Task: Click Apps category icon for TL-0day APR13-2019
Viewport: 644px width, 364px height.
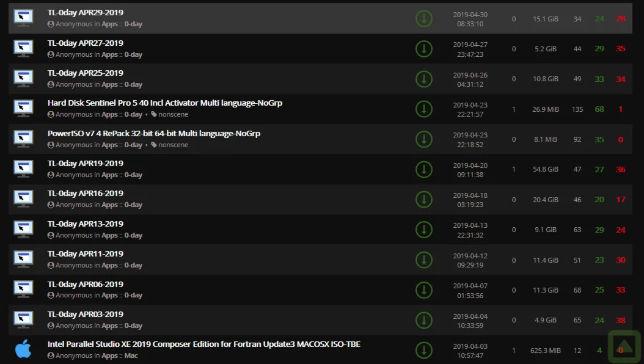Action: (23, 230)
